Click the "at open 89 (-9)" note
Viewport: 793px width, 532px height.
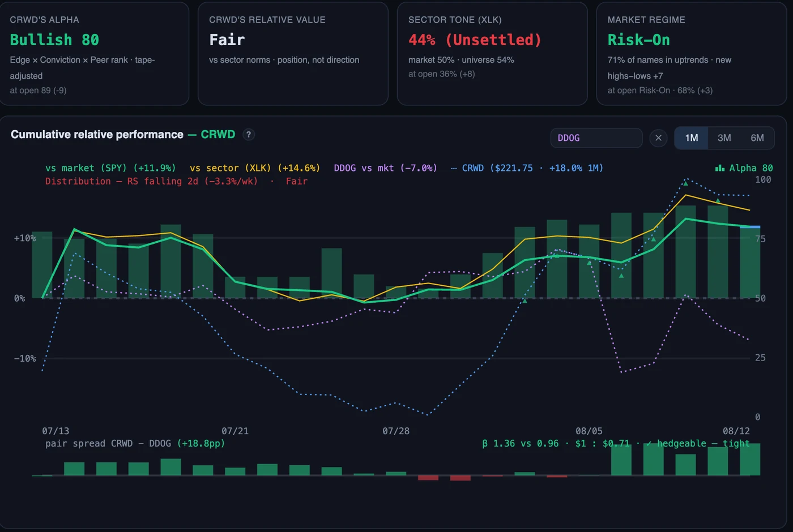(38, 91)
